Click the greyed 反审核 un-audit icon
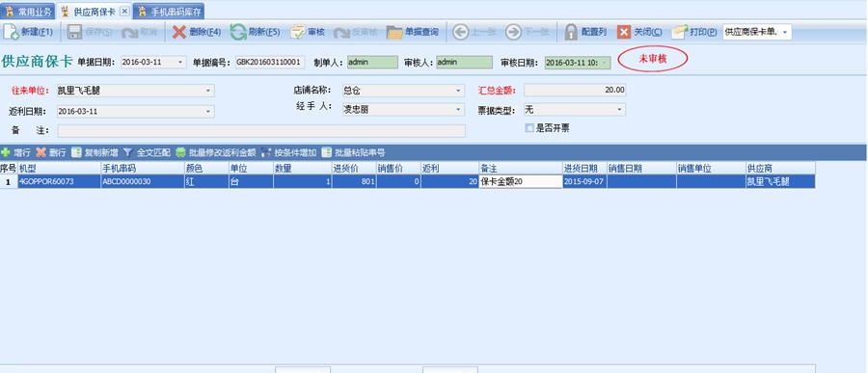868x373 pixels. [x=341, y=33]
